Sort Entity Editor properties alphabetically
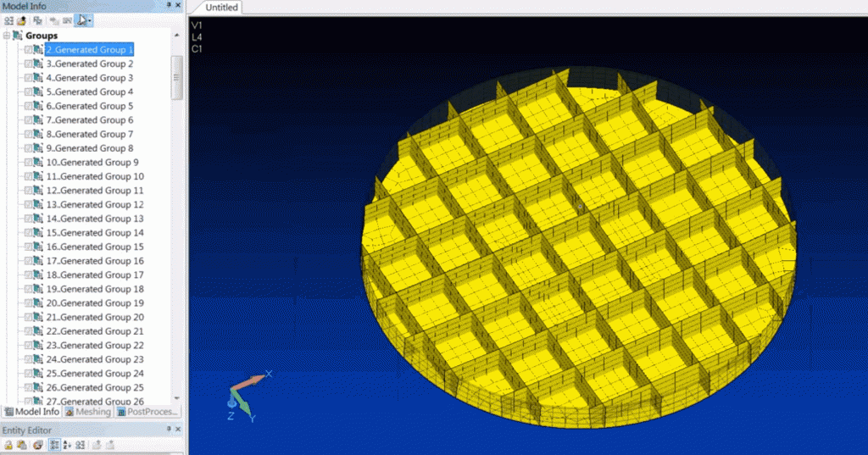Image resolution: width=868 pixels, height=455 pixels. [x=67, y=445]
